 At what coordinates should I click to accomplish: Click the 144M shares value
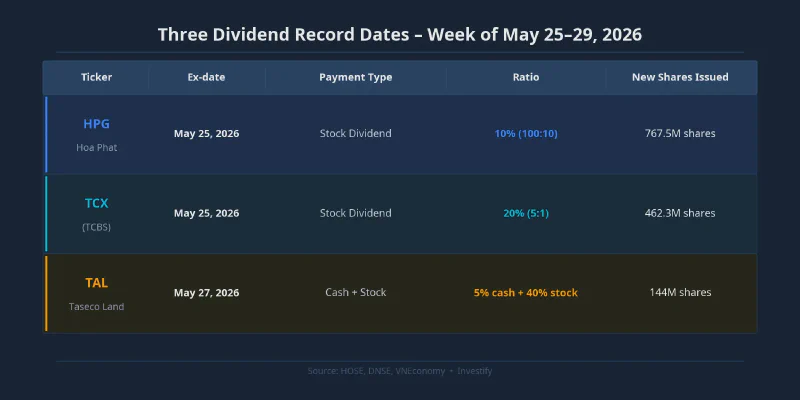pyautogui.click(x=680, y=293)
